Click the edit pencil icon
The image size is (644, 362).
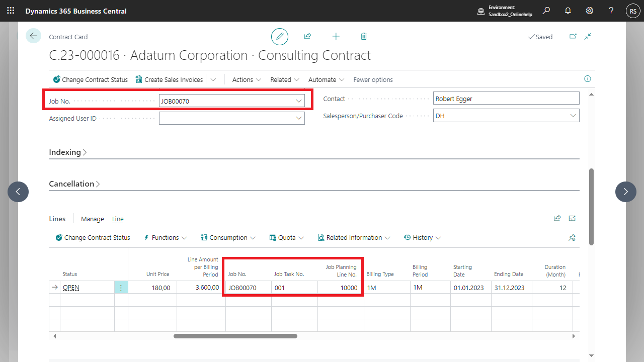point(280,37)
